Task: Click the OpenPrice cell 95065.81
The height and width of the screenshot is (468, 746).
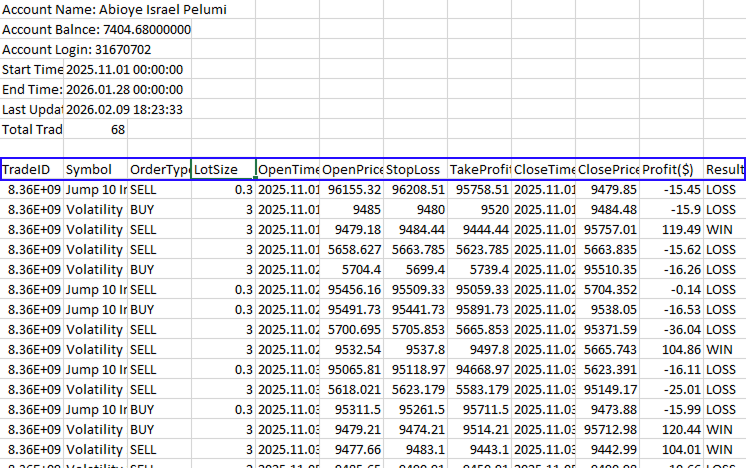Action: [351, 369]
